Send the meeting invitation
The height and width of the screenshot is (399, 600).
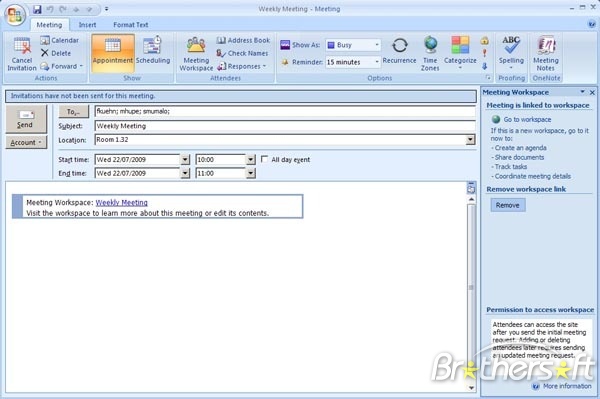coord(26,119)
